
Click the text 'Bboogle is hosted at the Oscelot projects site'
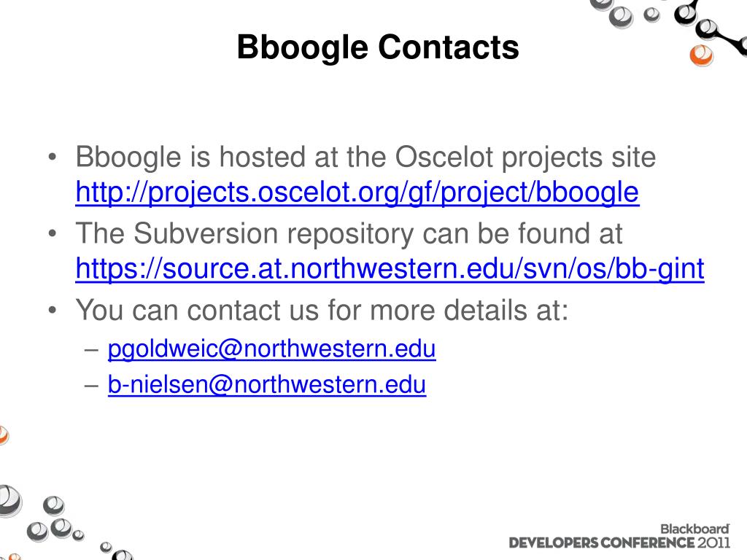(365, 157)
